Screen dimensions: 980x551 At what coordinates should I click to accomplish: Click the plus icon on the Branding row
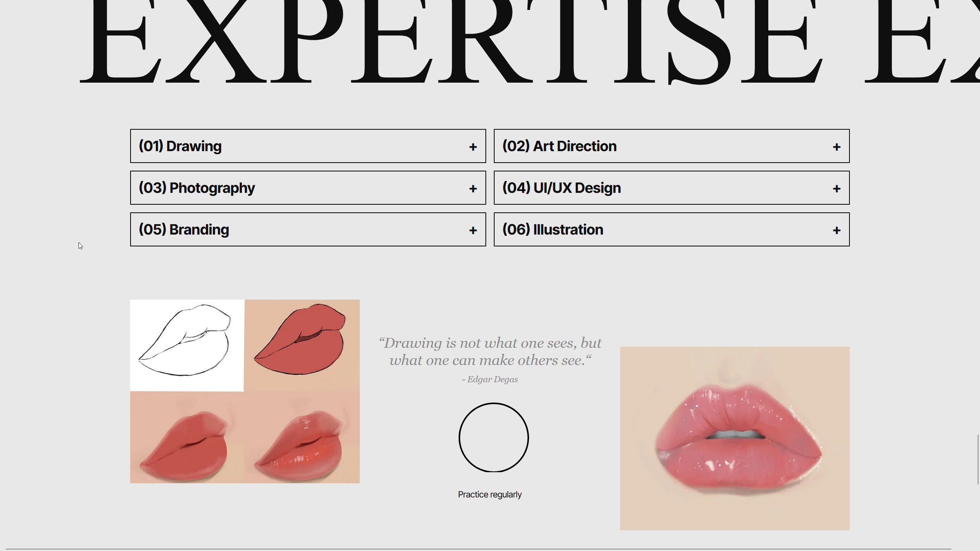(473, 230)
